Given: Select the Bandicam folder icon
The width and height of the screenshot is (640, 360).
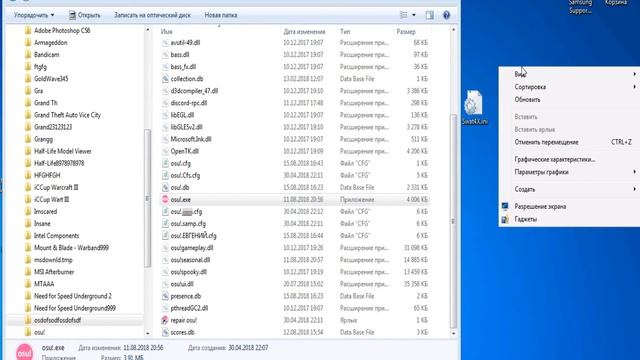Looking at the screenshot, I should 28,55.
